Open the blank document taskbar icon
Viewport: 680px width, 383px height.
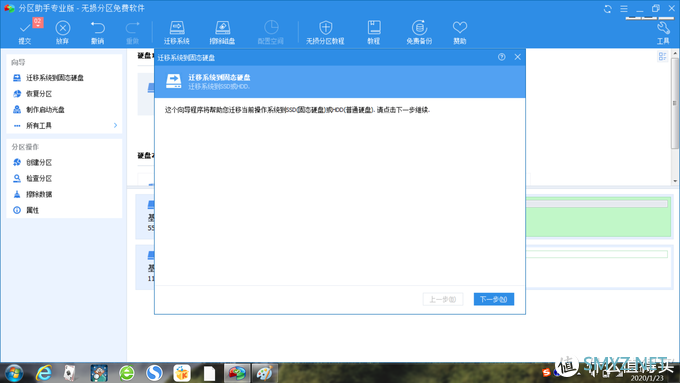point(209,373)
